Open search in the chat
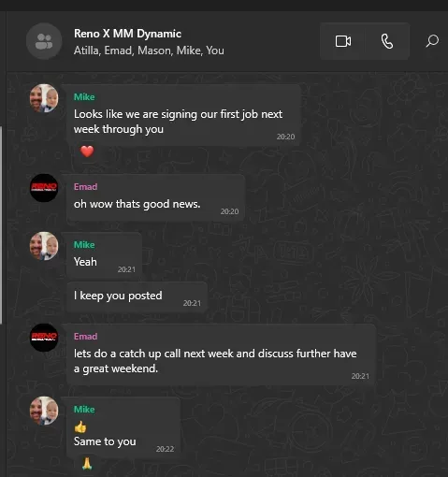 (432, 41)
